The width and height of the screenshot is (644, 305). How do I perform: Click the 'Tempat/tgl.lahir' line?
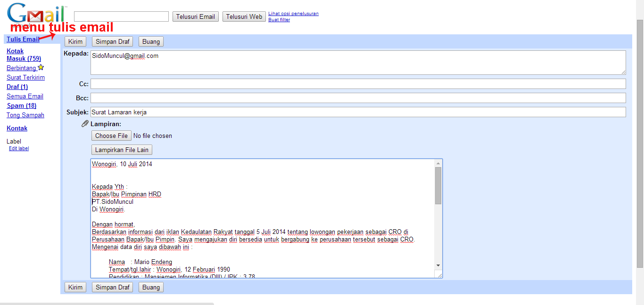coord(170,270)
